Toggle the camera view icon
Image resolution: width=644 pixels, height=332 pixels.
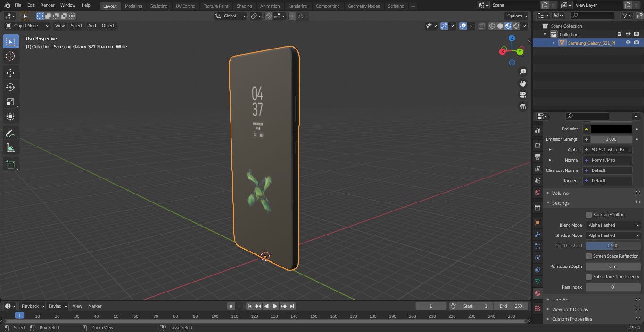coord(522,95)
